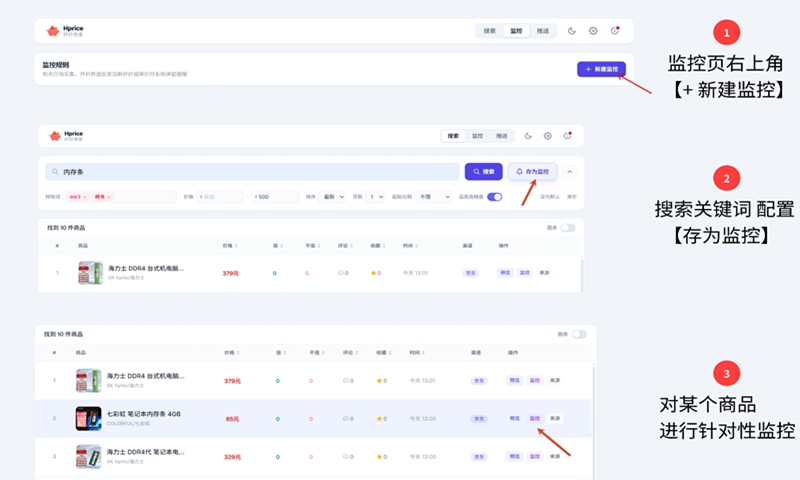
Task: Open settings gear in monitor-page header
Action: tap(593, 31)
